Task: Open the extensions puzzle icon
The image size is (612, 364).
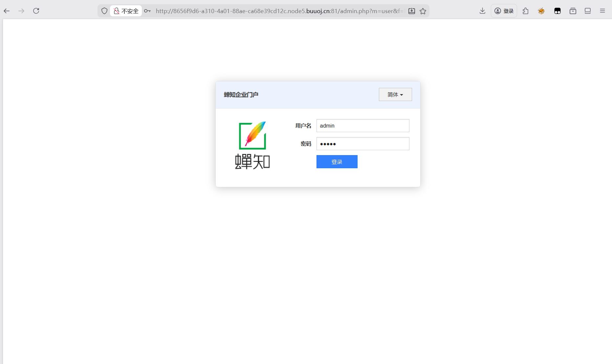Action: tap(526, 11)
